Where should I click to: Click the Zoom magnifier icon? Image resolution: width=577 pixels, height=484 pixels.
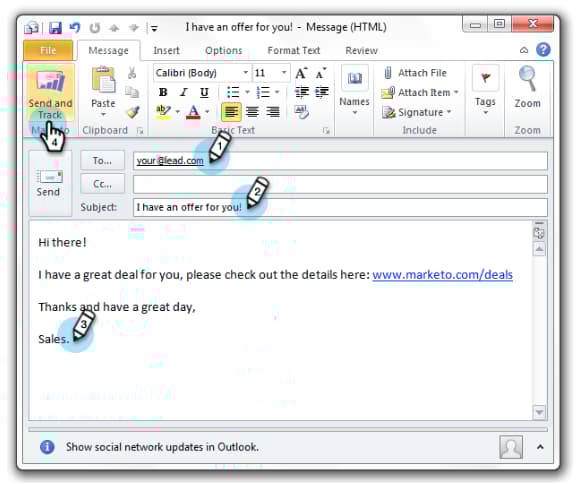point(527,78)
